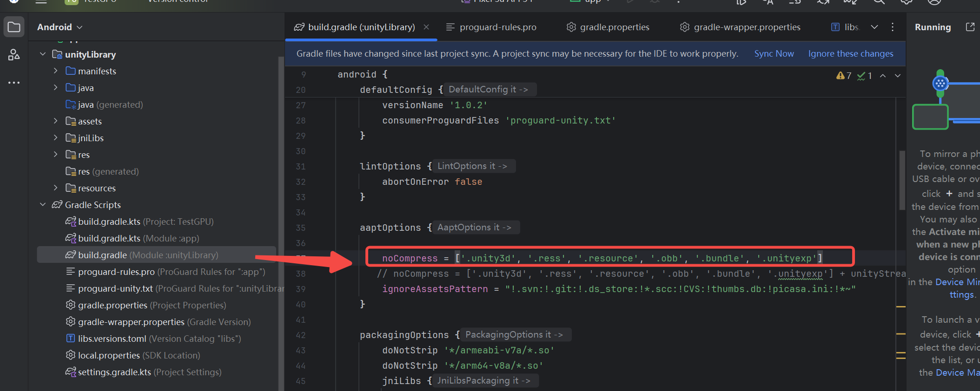Click the project tree vertical scrollbar
The height and width of the screenshot is (391, 980).
click(x=280, y=223)
